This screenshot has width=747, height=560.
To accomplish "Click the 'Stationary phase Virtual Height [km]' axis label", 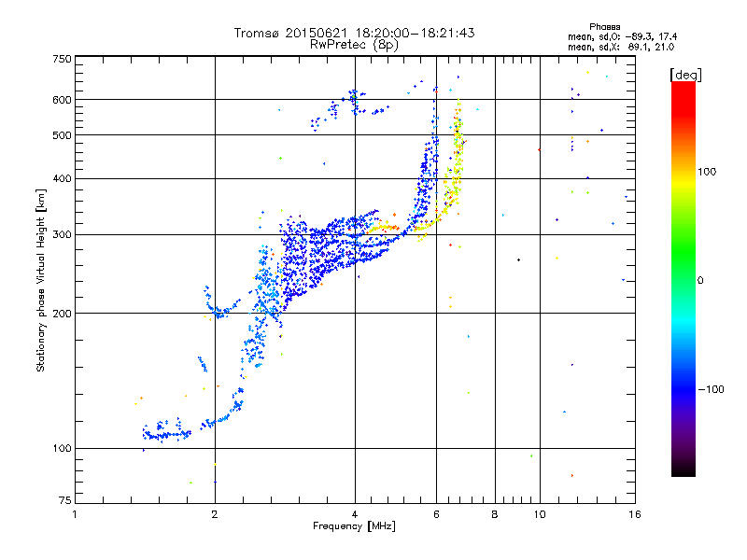I will (x=40, y=280).
